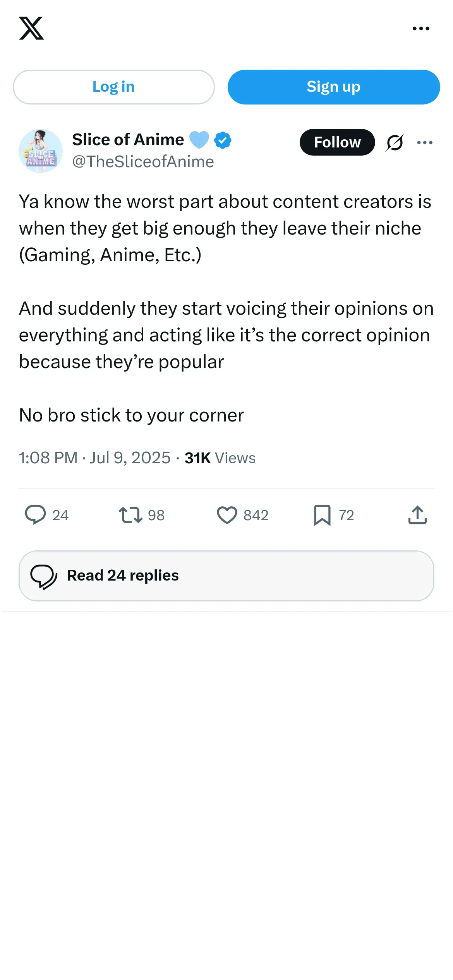Bookmark the tweet with bookmark icon
Viewport: 453px width, 980px height.
(x=322, y=515)
